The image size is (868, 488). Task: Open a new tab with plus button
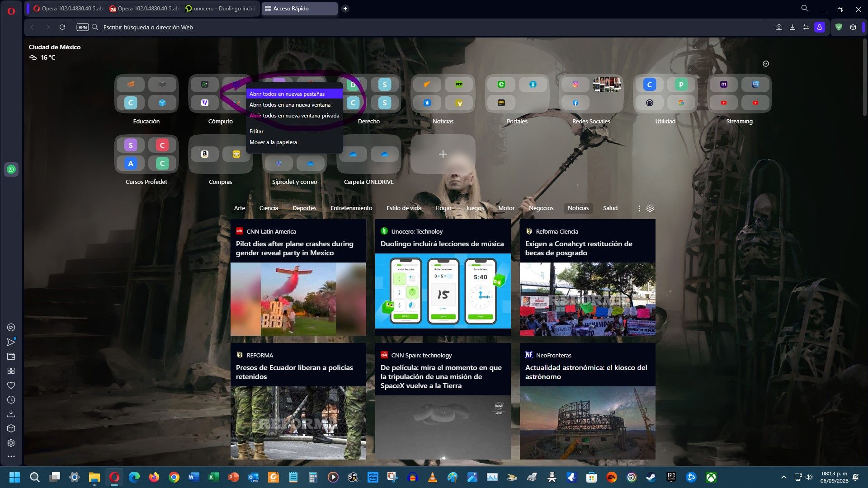point(345,9)
